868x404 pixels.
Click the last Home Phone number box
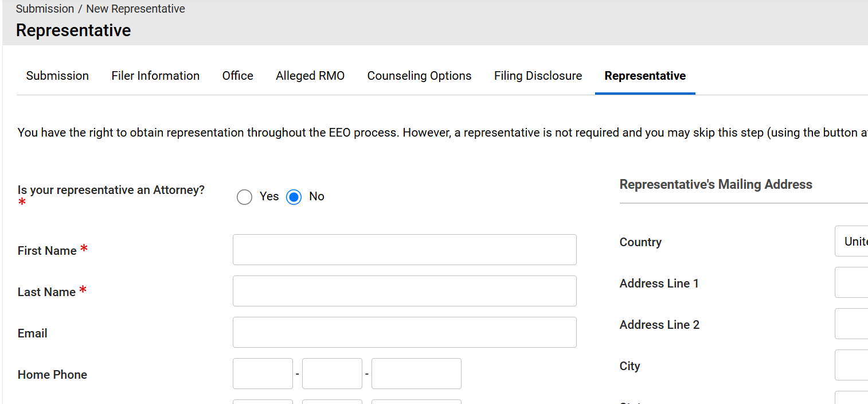click(416, 374)
